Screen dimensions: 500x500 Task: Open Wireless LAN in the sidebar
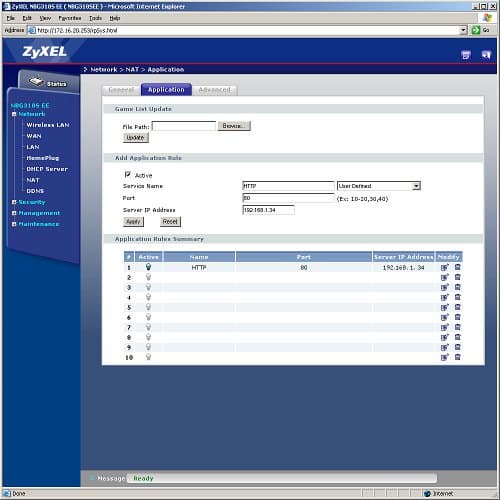48,125
